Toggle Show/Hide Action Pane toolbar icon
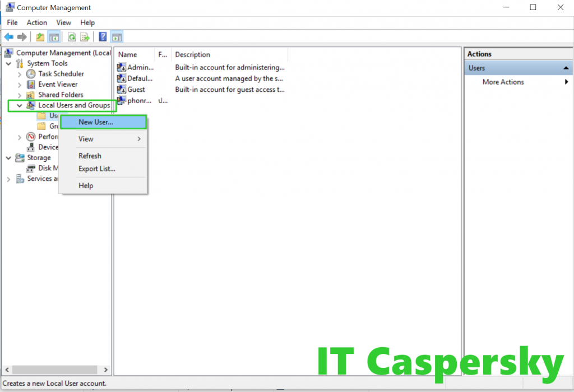 point(117,37)
